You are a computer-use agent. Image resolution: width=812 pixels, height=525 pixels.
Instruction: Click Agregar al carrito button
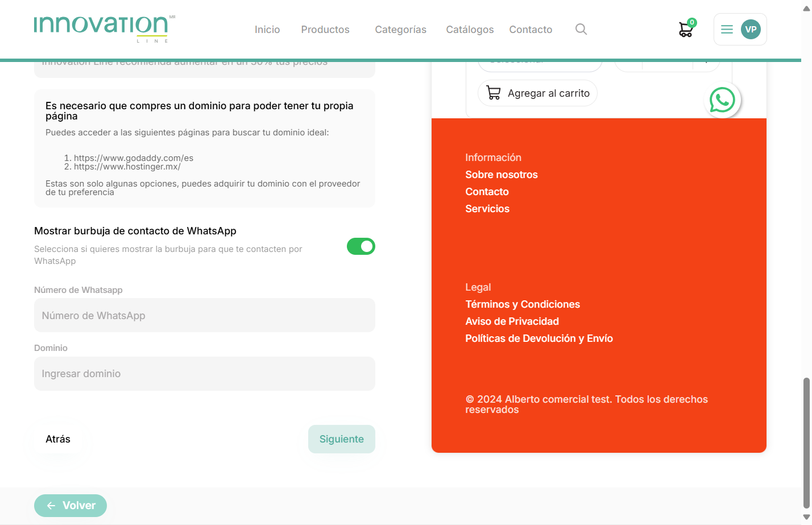pyautogui.click(x=537, y=93)
